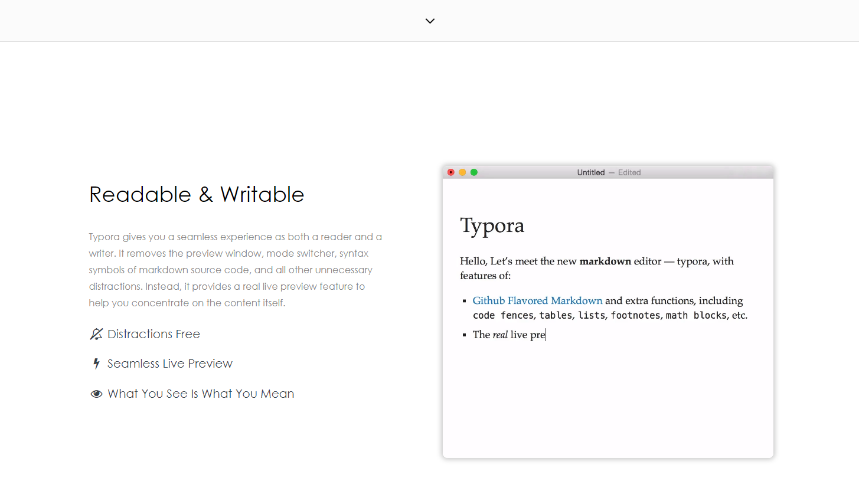Image resolution: width=859 pixels, height=504 pixels.
Task: Select the Seamless Live Preview feature text
Action: tap(170, 364)
